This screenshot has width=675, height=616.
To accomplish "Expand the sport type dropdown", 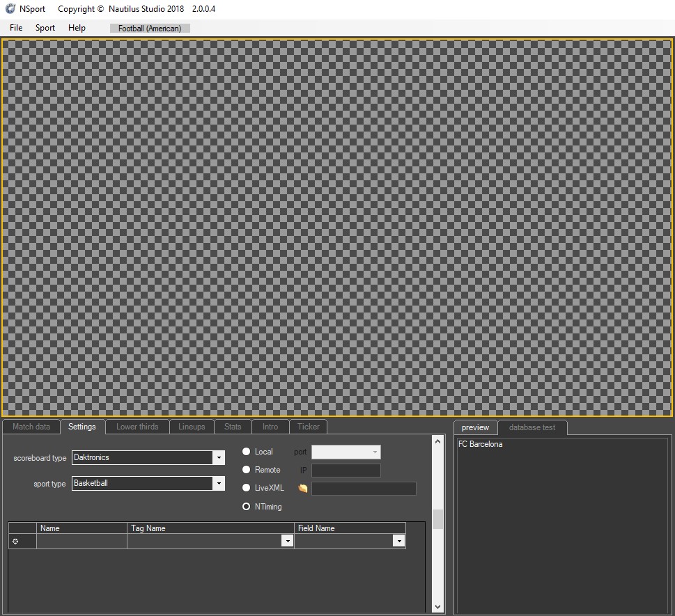I will tap(219, 484).
